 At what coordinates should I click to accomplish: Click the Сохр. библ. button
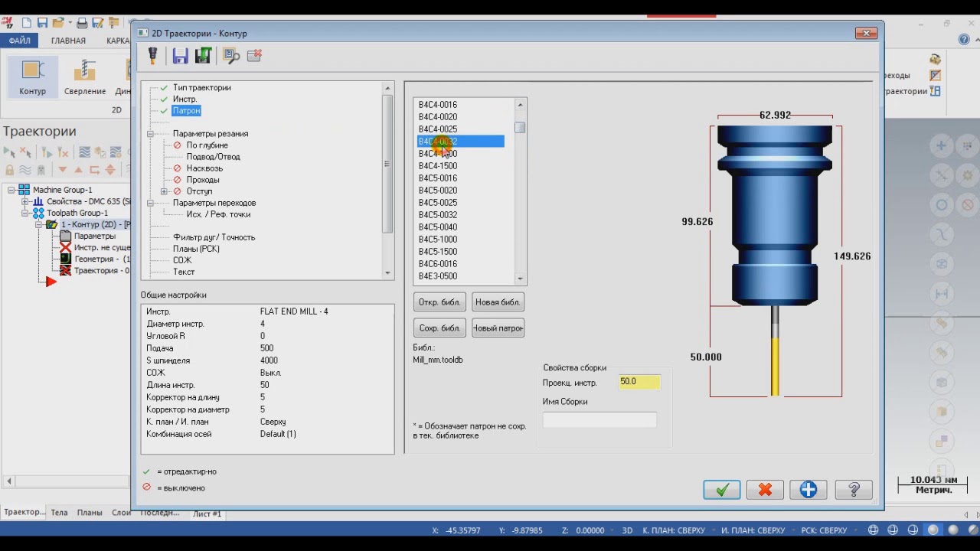439,328
